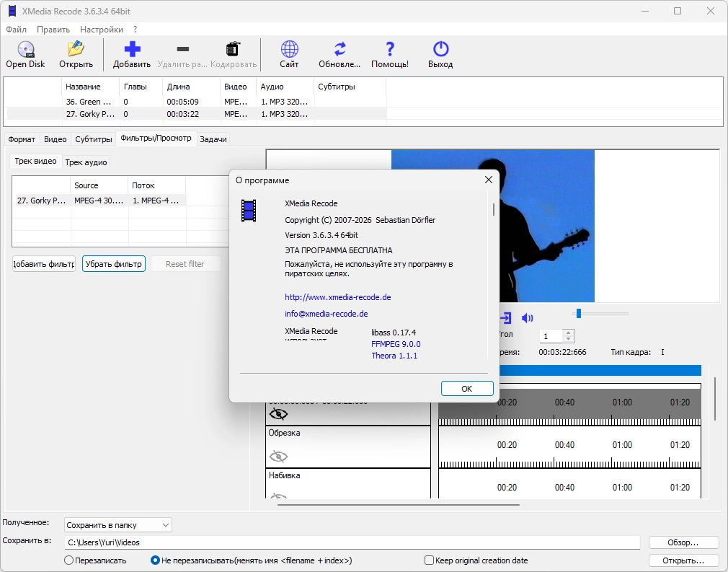The image size is (728, 572).
Task: Click XMedia Recode film icon in dialog
Action: [x=249, y=211]
